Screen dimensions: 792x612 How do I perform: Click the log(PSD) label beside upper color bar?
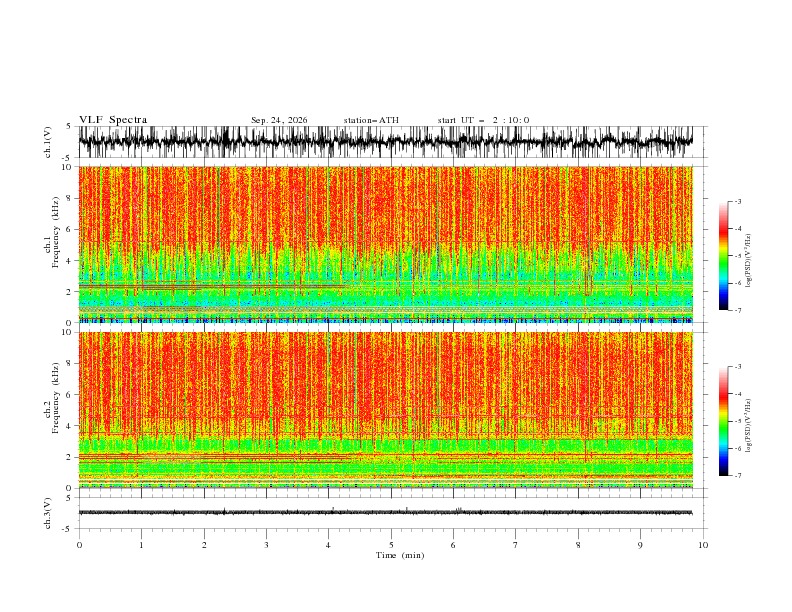click(749, 261)
